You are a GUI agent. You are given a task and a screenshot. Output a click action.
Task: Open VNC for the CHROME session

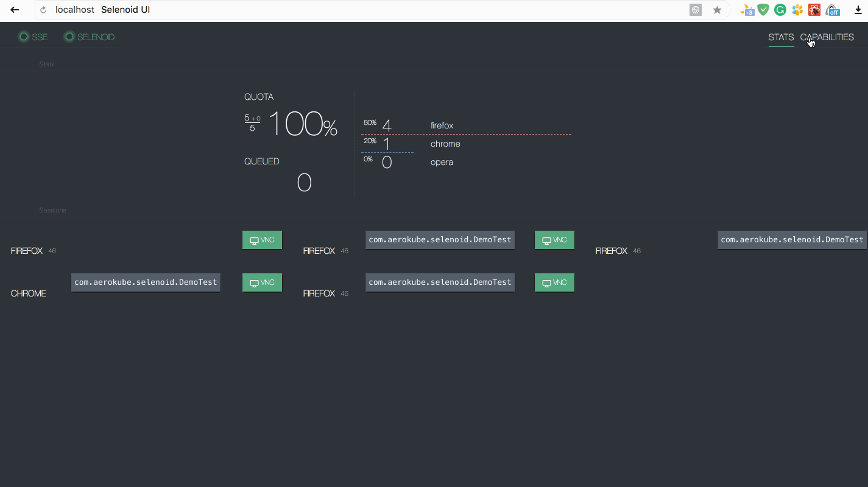(262, 282)
